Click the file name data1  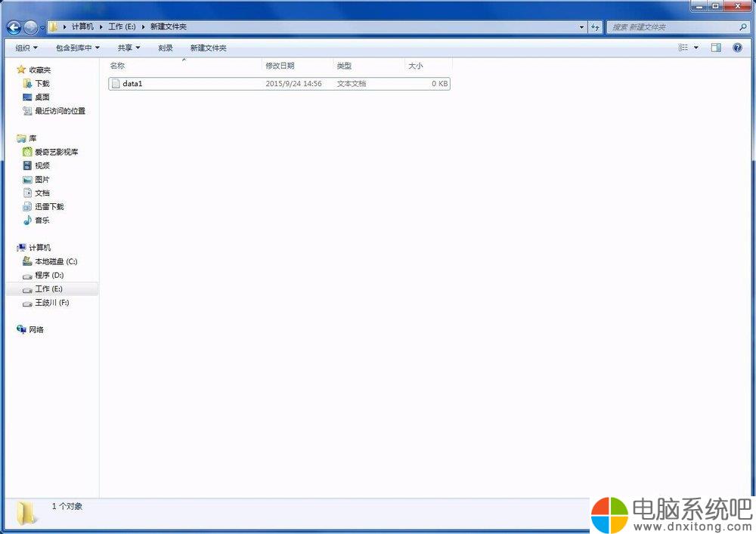132,84
